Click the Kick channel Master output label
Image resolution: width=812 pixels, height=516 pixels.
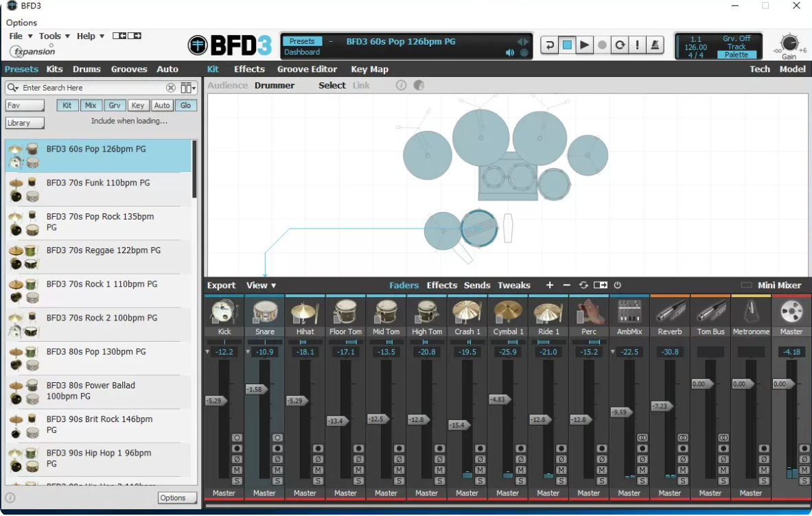pyautogui.click(x=224, y=493)
